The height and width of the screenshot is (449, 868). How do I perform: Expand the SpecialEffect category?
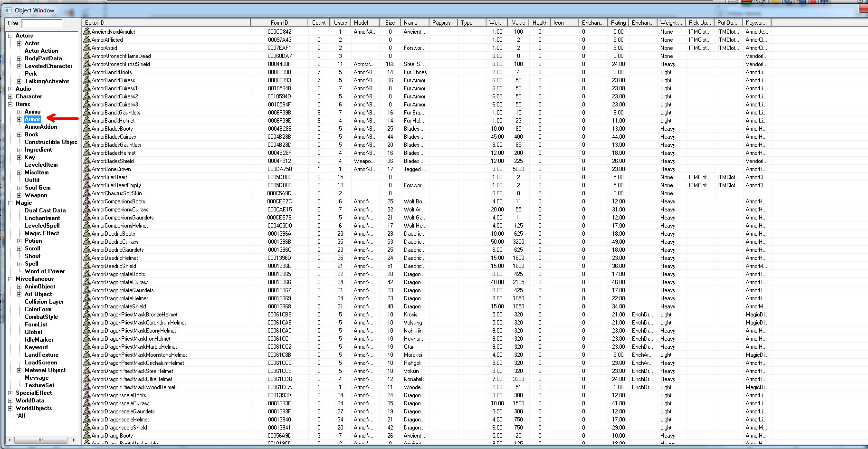click(10, 393)
